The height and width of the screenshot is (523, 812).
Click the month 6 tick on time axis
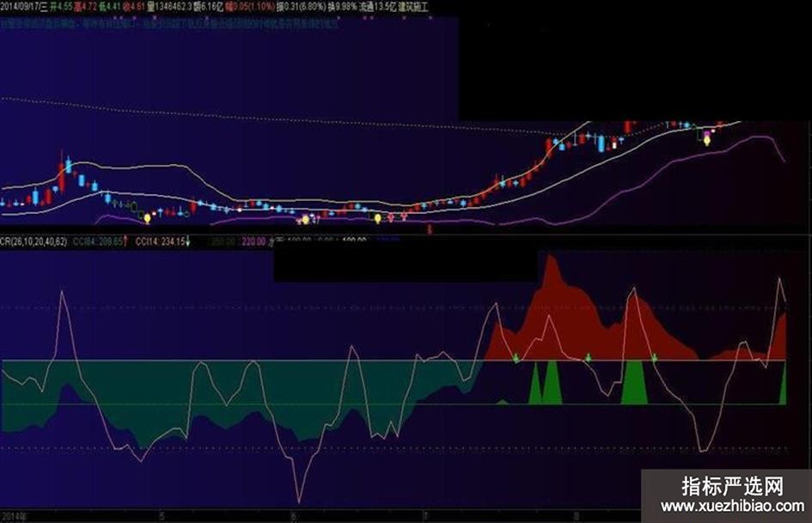coord(293,516)
